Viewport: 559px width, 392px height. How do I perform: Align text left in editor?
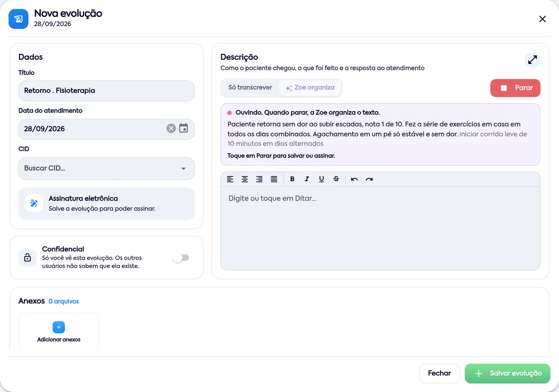coord(230,179)
